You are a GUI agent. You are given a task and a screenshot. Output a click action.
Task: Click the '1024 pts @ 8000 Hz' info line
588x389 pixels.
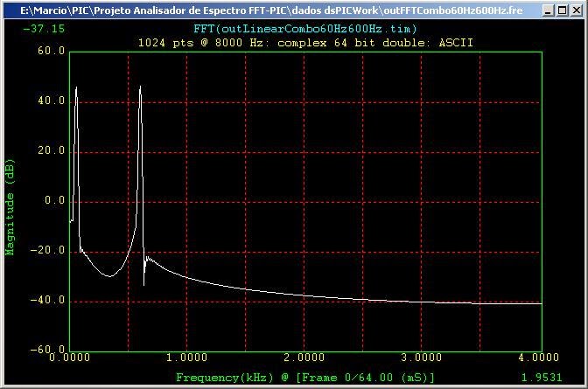(305, 43)
